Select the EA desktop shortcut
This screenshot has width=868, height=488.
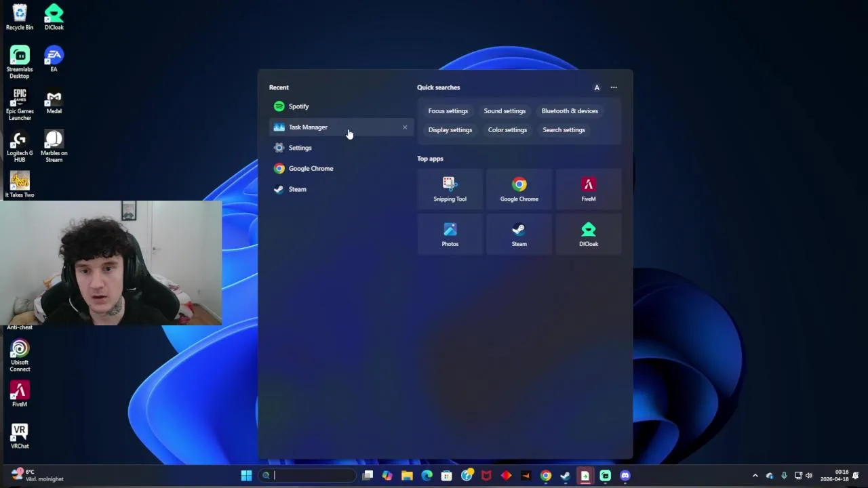click(54, 59)
